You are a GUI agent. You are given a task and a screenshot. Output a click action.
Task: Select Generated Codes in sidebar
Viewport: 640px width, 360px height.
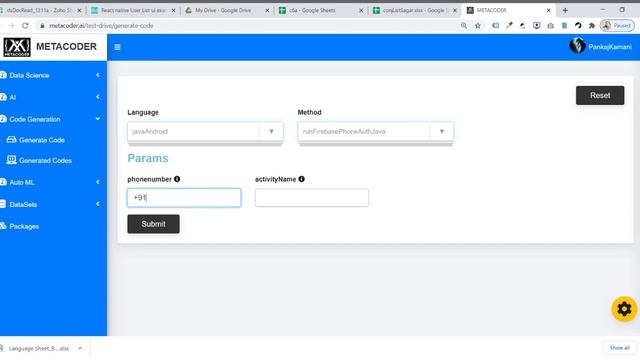point(45,160)
